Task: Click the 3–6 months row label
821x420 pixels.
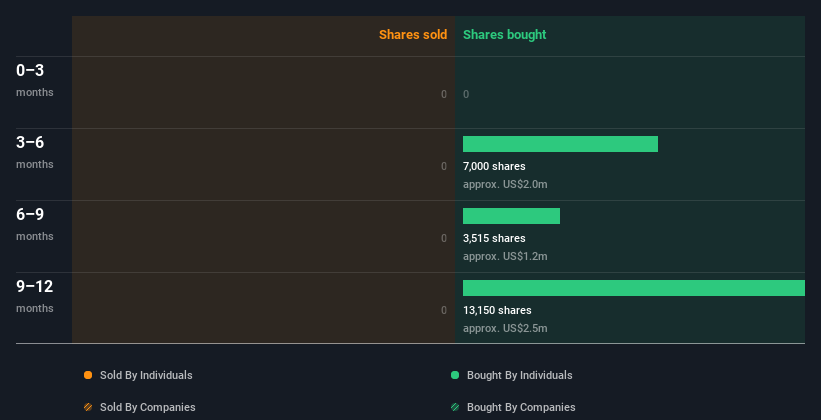Action: (x=35, y=152)
